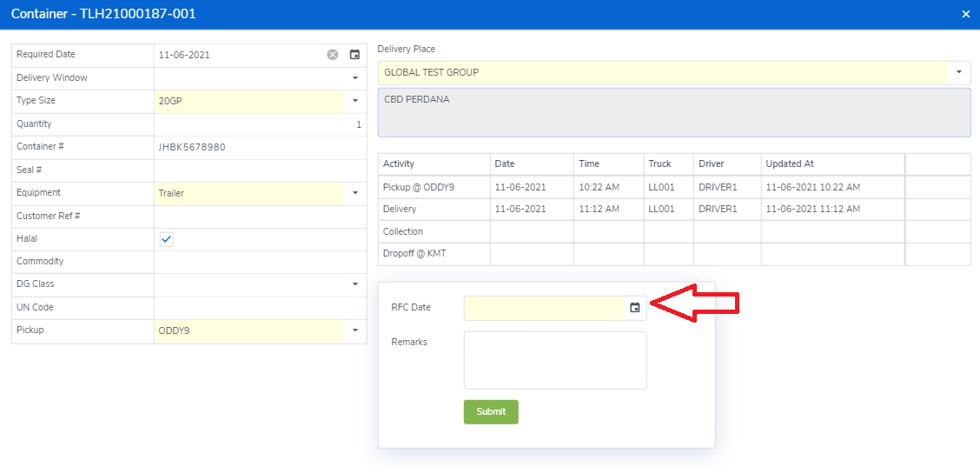Viewport: 980px width, 467px height.
Task: Click the Customer Ref # field
Action: [259, 216]
